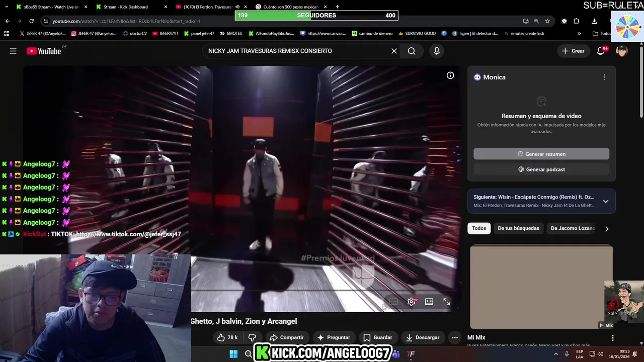The width and height of the screenshot is (644, 362).
Task: Open EMOTES bookmark
Action: 230,34
